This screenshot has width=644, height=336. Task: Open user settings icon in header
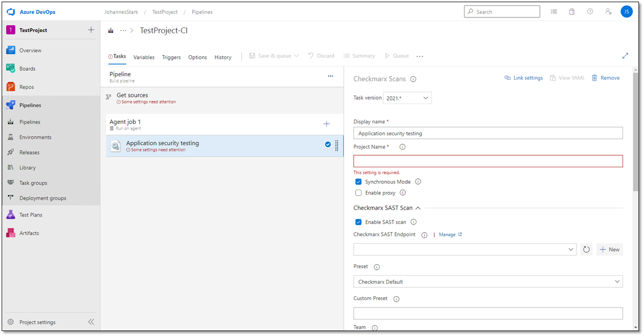pyautogui.click(x=608, y=11)
